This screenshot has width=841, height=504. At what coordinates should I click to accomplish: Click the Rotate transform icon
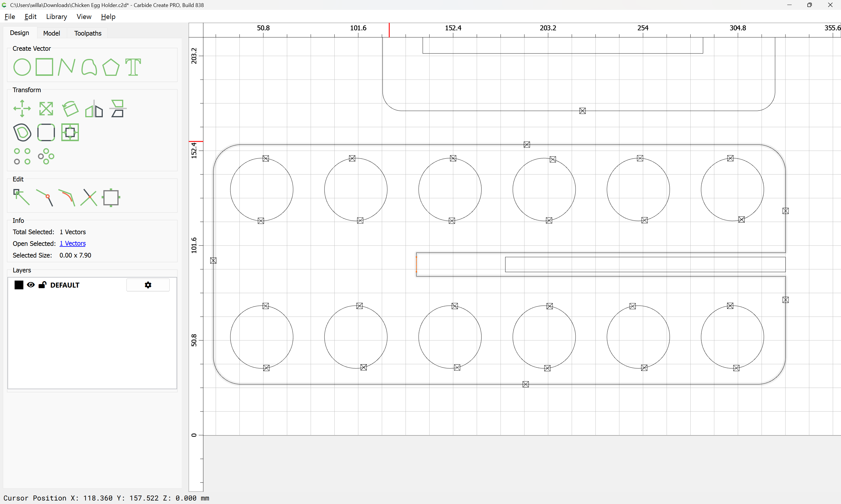click(x=70, y=109)
